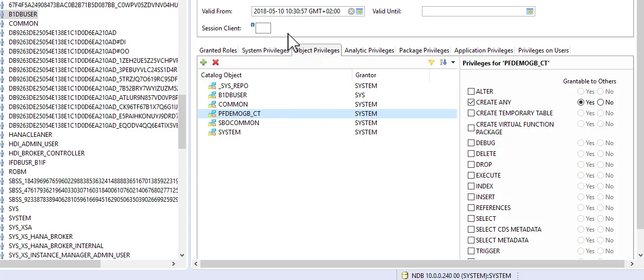The height and width of the screenshot is (280, 644).
Task: Click the red delete privilege X icon
Action: (x=216, y=62)
